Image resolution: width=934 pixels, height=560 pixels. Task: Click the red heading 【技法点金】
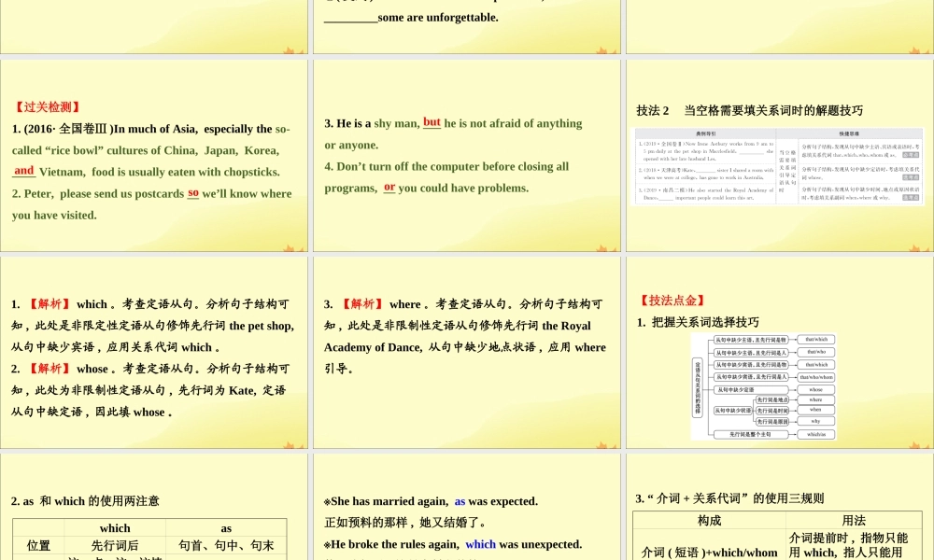click(x=672, y=301)
